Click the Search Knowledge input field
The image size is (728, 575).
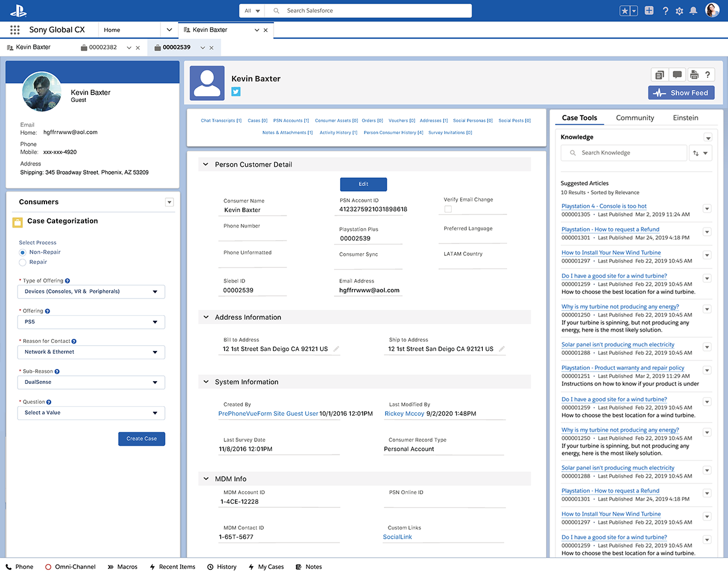click(626, 153)
